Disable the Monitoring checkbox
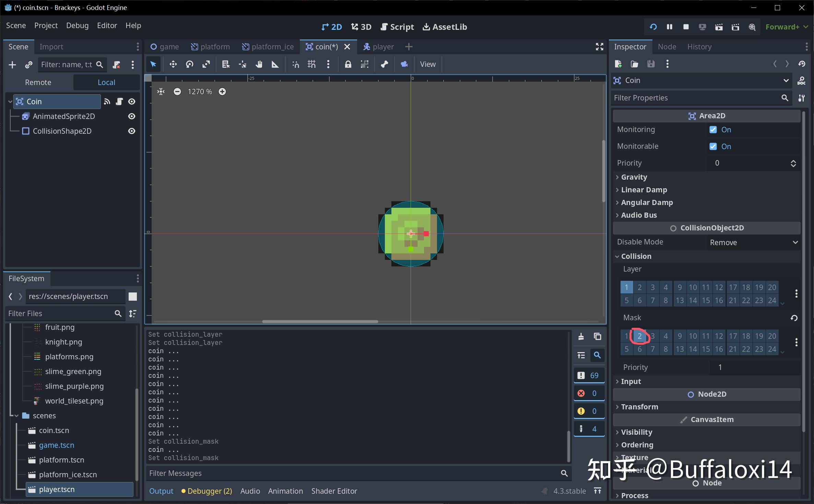814x504 pixels. point(713,130)
